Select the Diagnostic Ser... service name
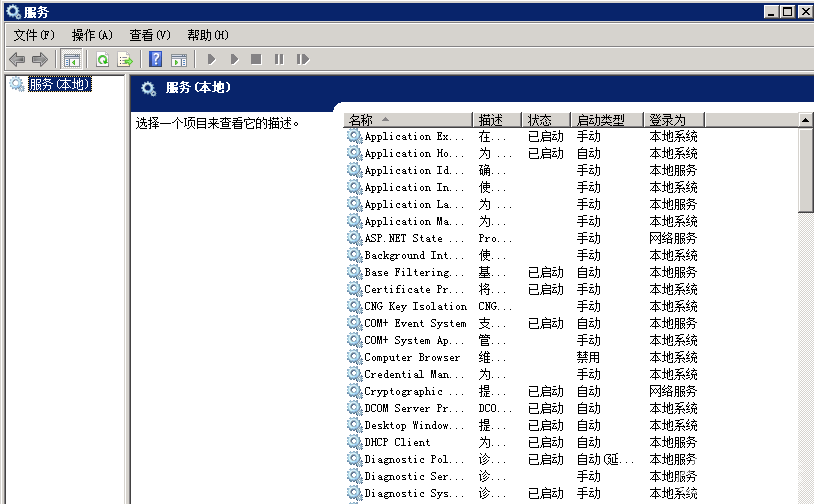 point(414,476)
